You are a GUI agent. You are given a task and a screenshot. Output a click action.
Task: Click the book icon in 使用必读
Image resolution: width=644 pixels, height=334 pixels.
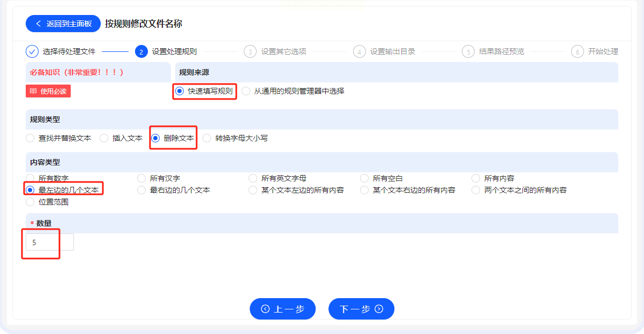pos(33,91)
